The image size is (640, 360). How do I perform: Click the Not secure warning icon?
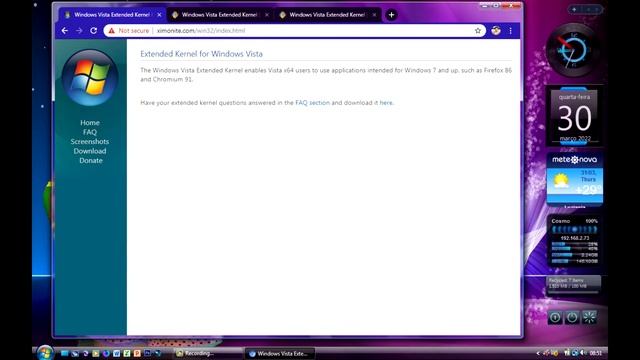pyautogui.click(x=111, y=31)
